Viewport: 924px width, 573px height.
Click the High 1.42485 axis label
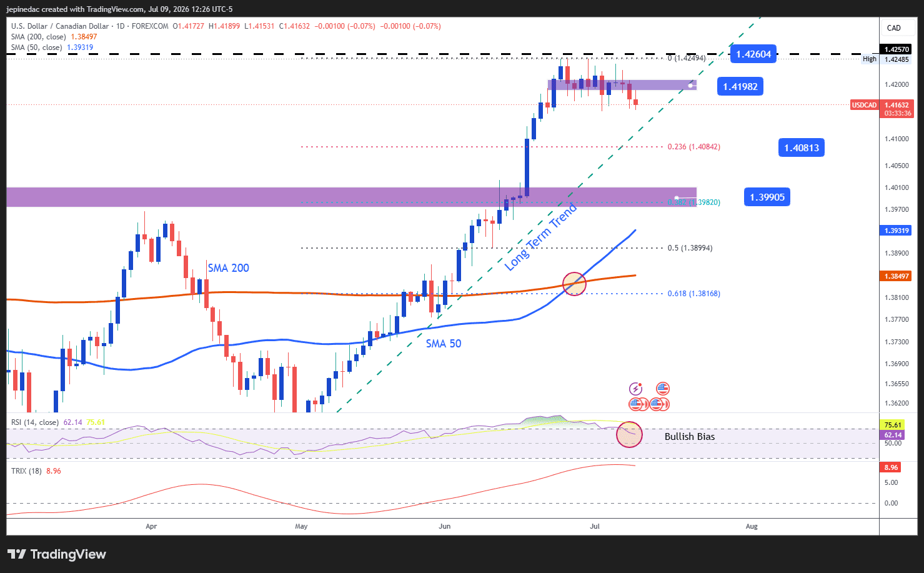pos(887,59)
